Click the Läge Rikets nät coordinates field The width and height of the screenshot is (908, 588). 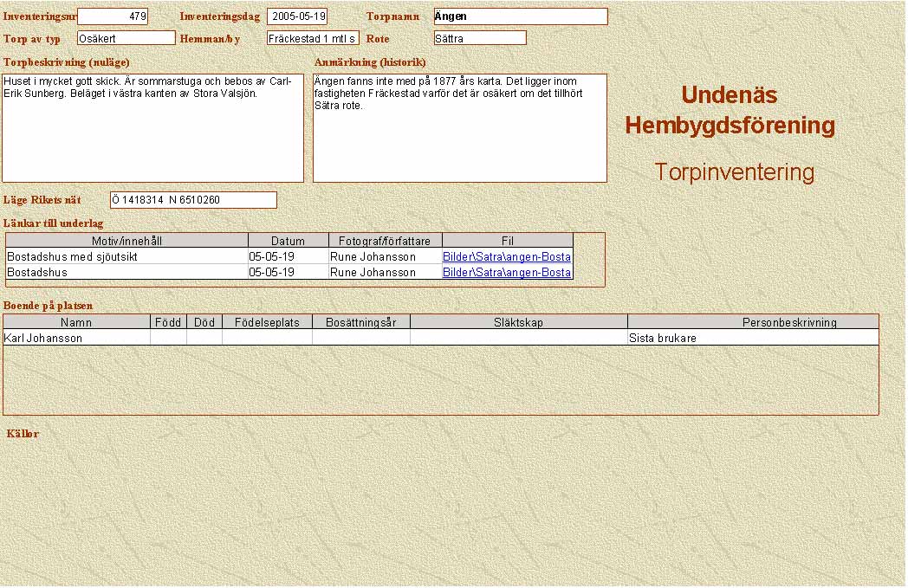pos(192,200)
